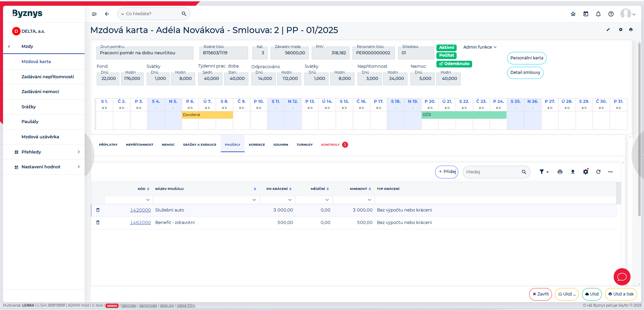Expand the Admin funkce dropdown
Image resolution: width=644 pixels, height=310 pixels.
[x=480, y=47]
